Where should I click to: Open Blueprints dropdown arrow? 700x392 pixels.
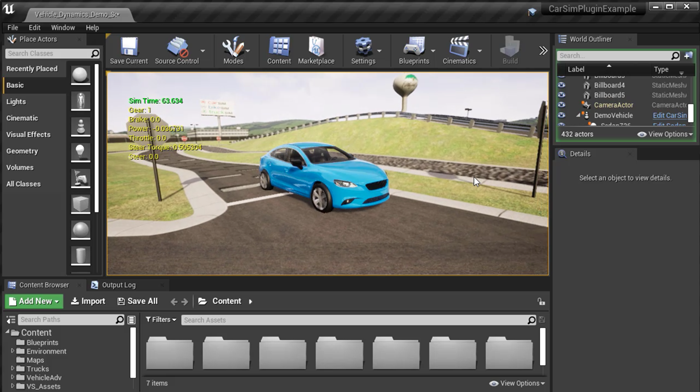coord(433,51)
